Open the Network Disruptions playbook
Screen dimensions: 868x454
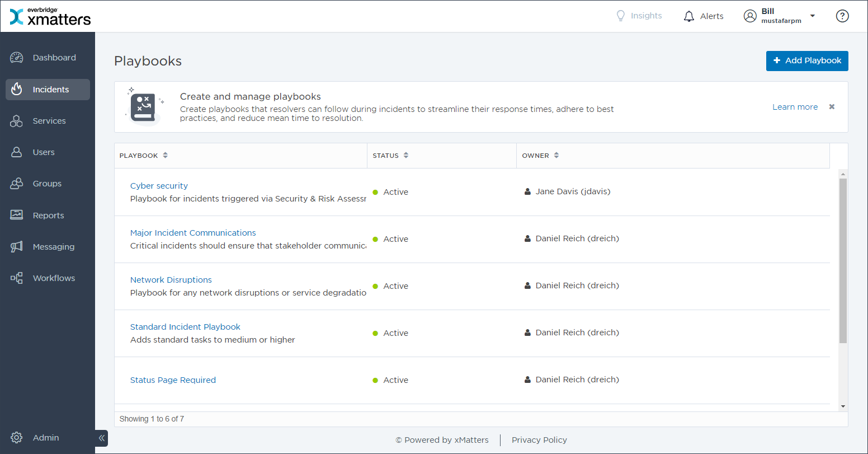[x=171, y=280]
